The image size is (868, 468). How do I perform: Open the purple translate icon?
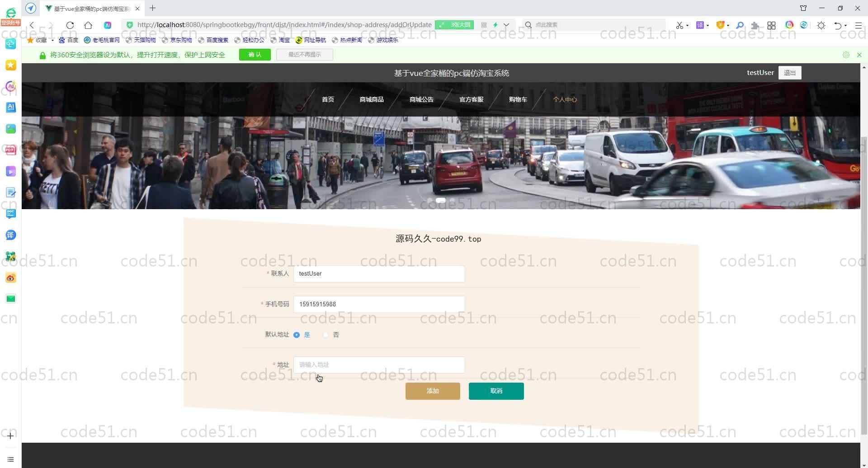[700, 25]
